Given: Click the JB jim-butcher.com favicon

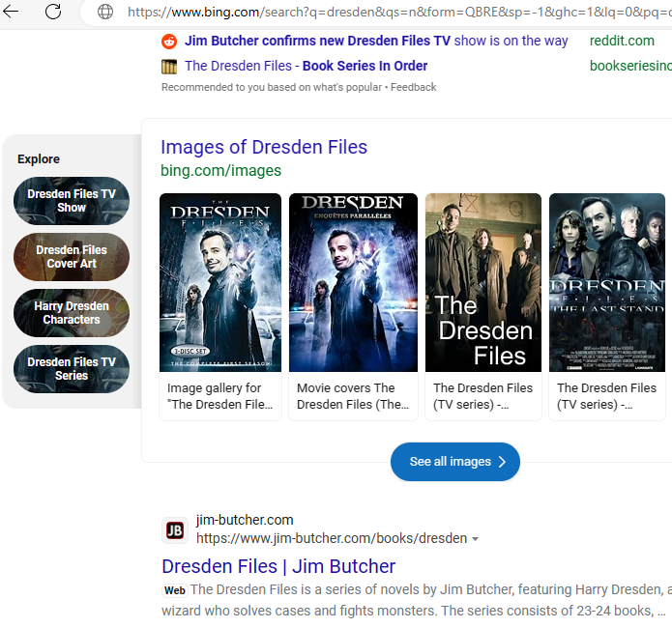Looking at the screenshot, I should [175, 530].
